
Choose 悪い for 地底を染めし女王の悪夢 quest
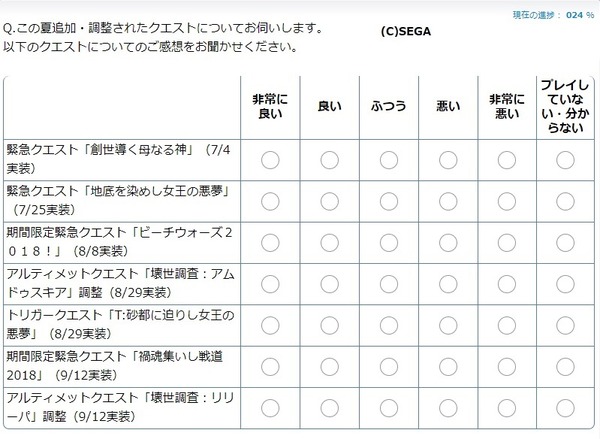tap(448, 201)
